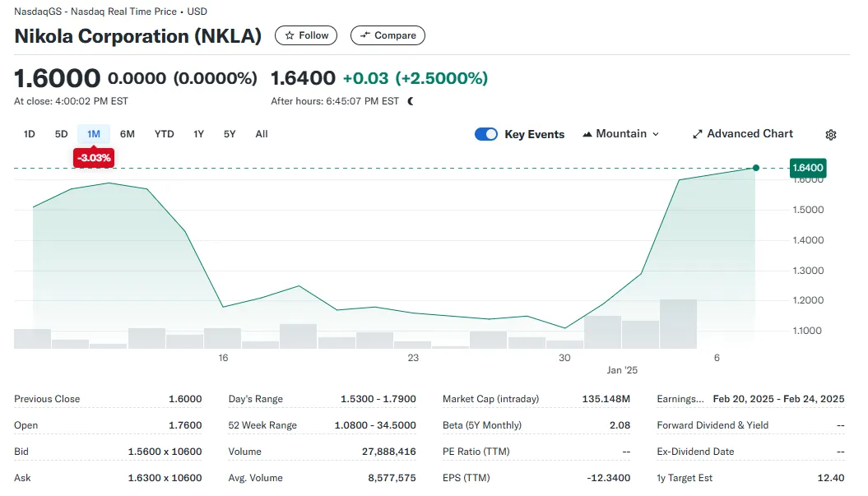Open the Mountain chart type dropdown
Image resolution: width=868 pixels, height=496 pixels.
tap(620, 134)
